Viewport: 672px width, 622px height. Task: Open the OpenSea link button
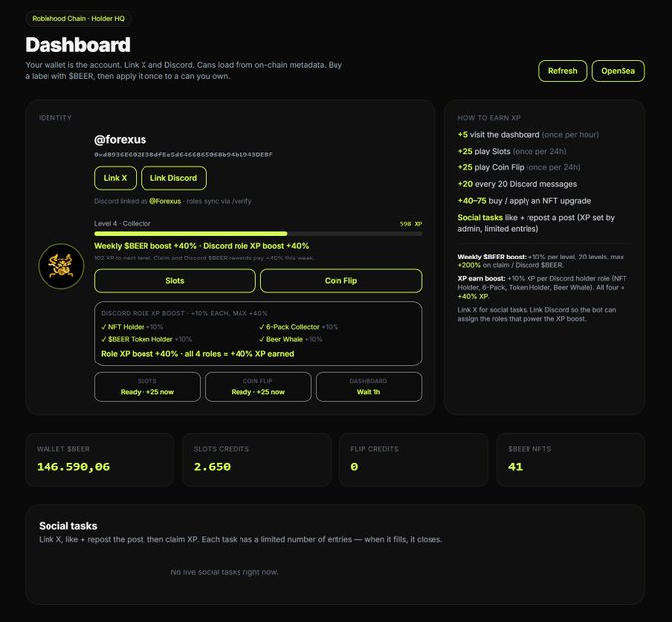(x=618, y=71)
